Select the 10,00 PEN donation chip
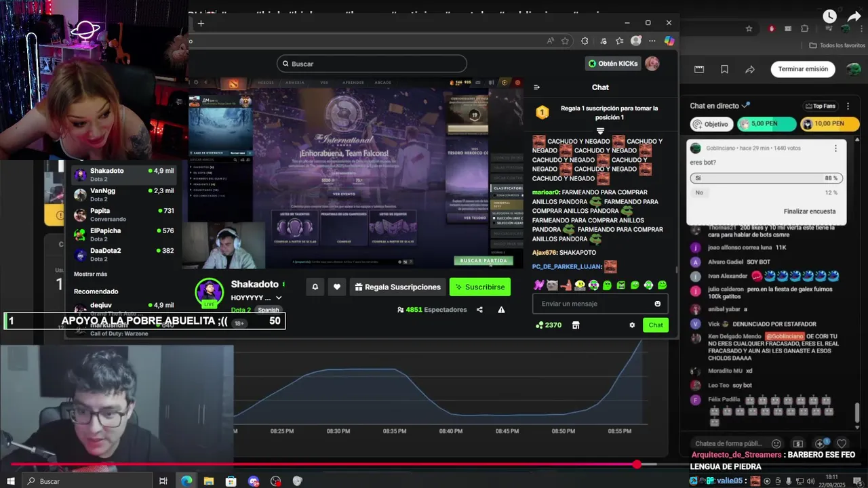The width and height of the screenshot is (868, 488). click(x=829, y=124)
